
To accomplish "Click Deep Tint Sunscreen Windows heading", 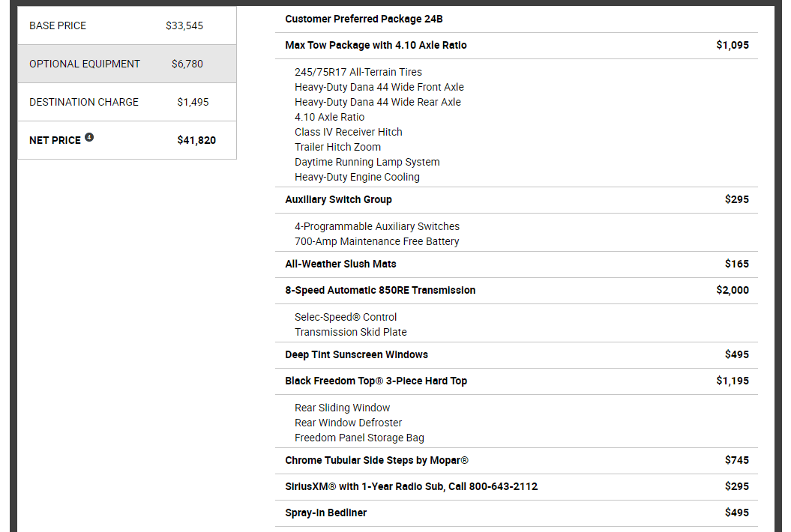I will pyautogui.click(x=357, y=355).
